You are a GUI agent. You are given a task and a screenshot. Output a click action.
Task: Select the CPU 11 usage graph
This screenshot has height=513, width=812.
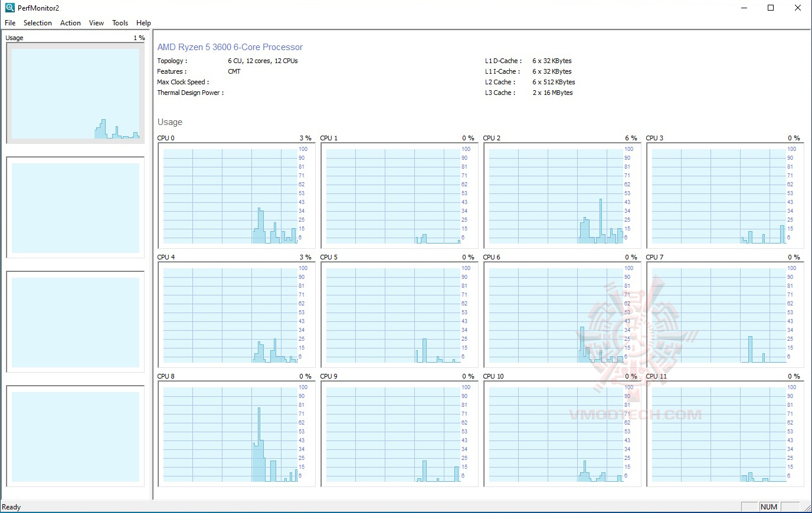click(x=725, y=434)
